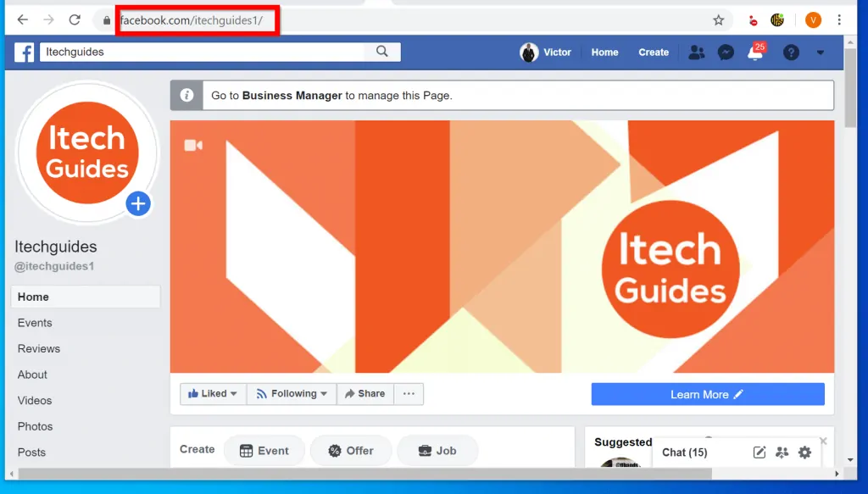Close the Suggested panel with the X
Viewport: 868px width, 494px height.
click(824, 441)
